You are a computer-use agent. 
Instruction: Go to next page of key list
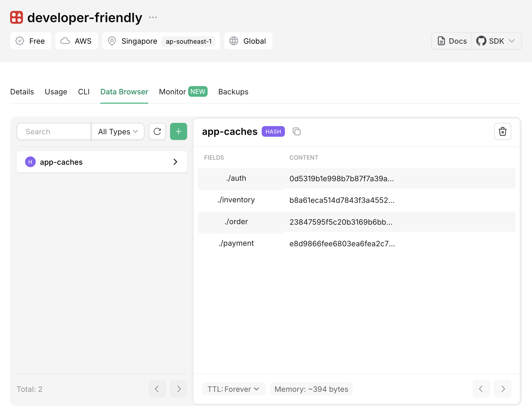click(179, 389)
